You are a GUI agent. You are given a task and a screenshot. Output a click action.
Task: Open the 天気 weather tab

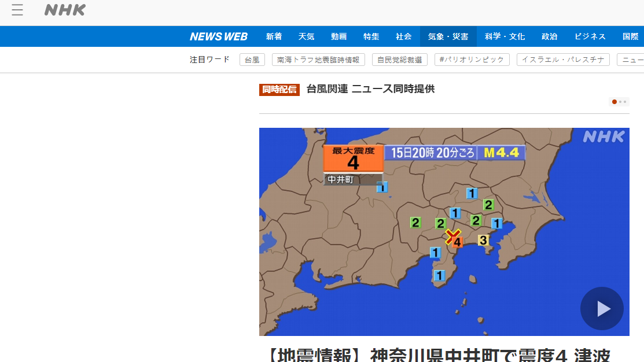pos(306,36)
